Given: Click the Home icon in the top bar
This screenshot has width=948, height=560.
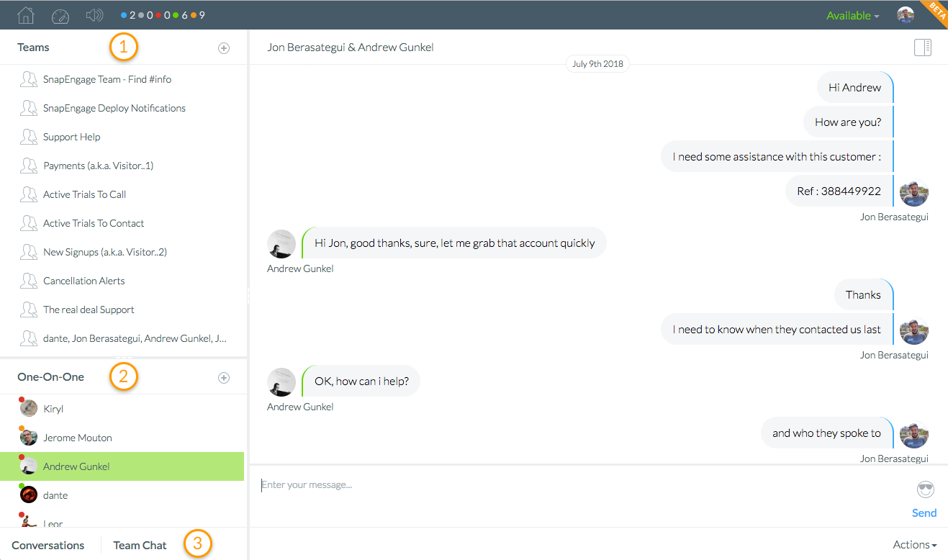Looking at the screenshot, I should tap(24, 14).
